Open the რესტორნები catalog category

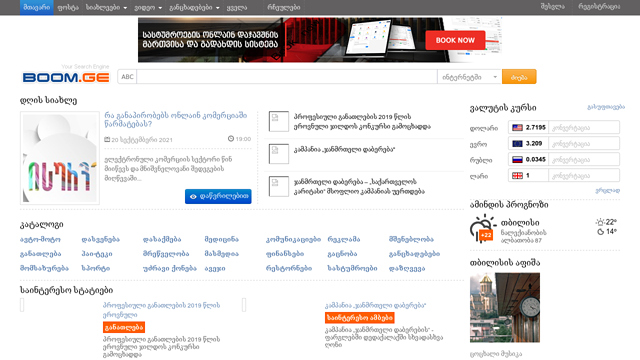[x=289, y=269]
